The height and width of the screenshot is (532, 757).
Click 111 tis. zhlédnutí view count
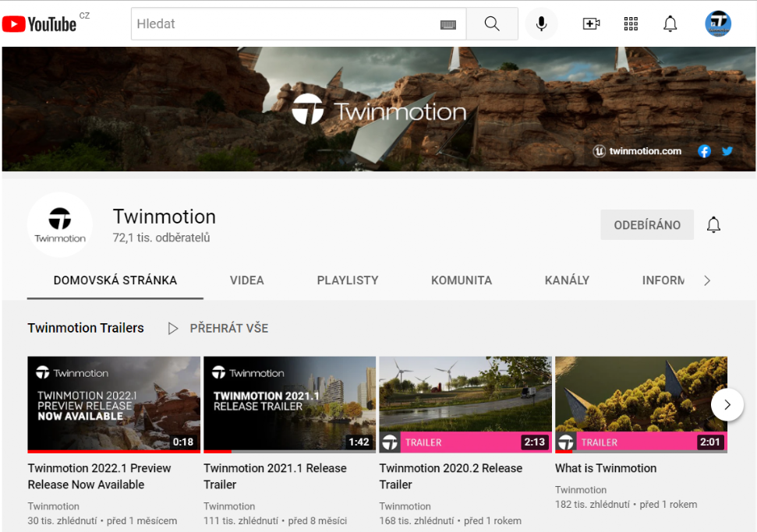(x=241, y=521)
